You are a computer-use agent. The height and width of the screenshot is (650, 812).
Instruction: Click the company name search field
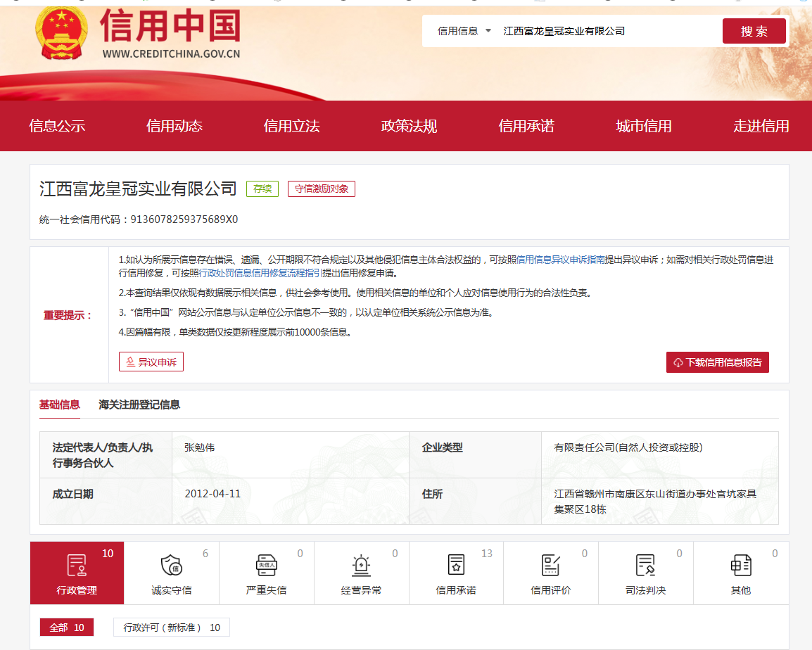tap(605, 31)
